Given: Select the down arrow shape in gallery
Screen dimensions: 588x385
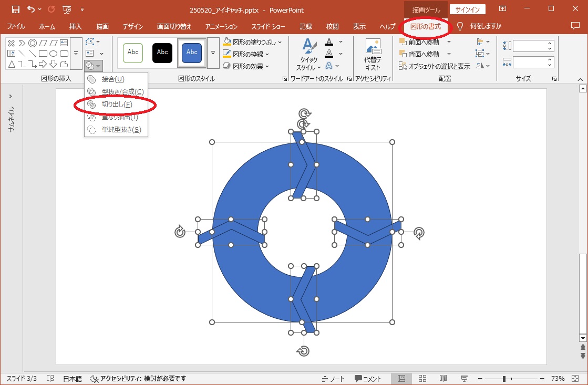Looking at the screenshot, I should 54,64.
